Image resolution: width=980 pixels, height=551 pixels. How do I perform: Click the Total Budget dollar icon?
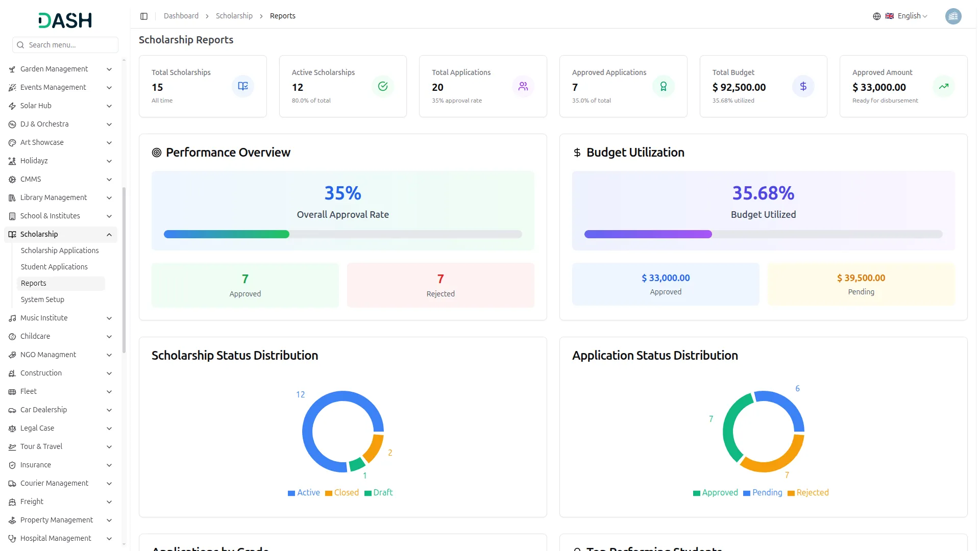[803, 86]
